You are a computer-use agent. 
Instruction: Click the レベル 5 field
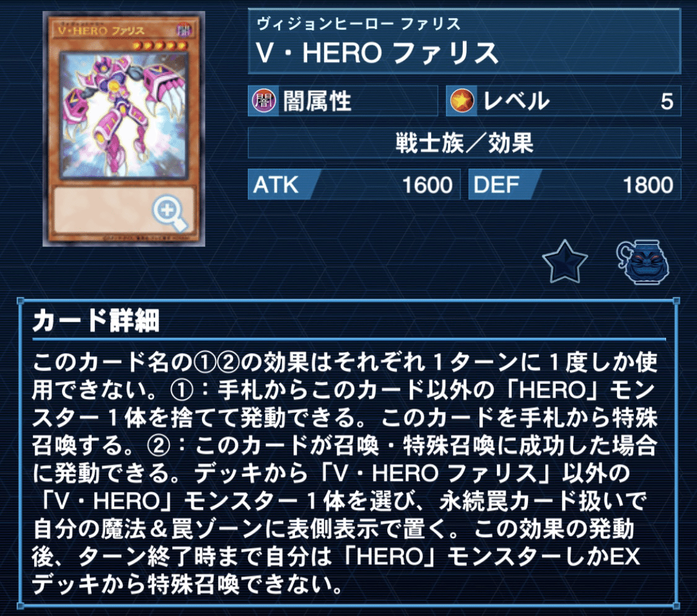pyautogui.click(x=564, y=101)
